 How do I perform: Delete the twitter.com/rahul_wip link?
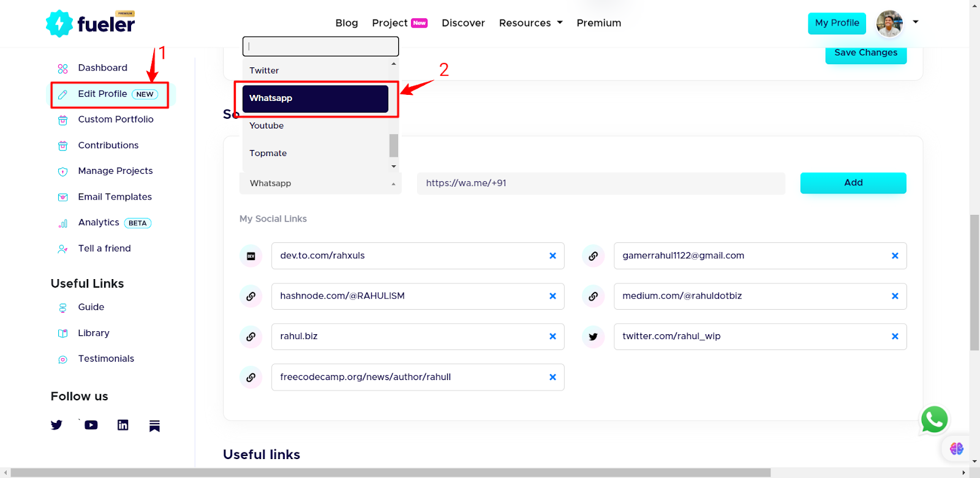click(x=895, y=337)
